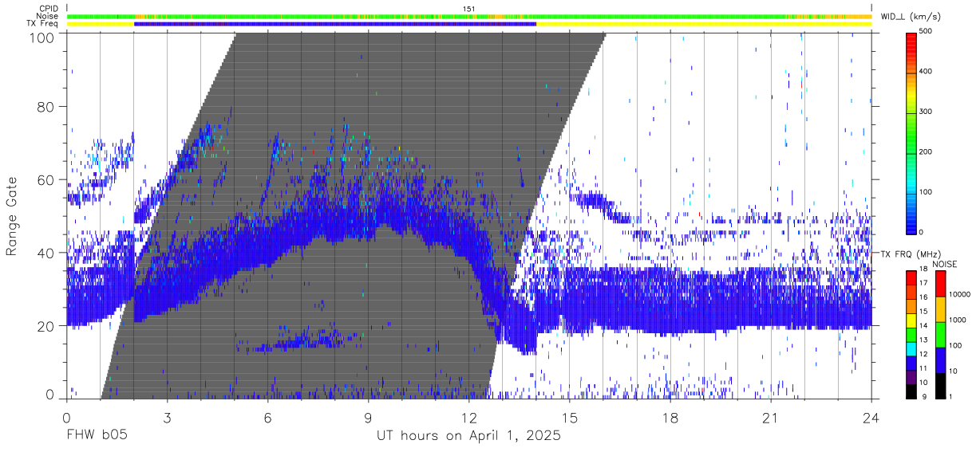
Task: Click the "15" UT hour axis tick
Action: (x=570, y=418)
